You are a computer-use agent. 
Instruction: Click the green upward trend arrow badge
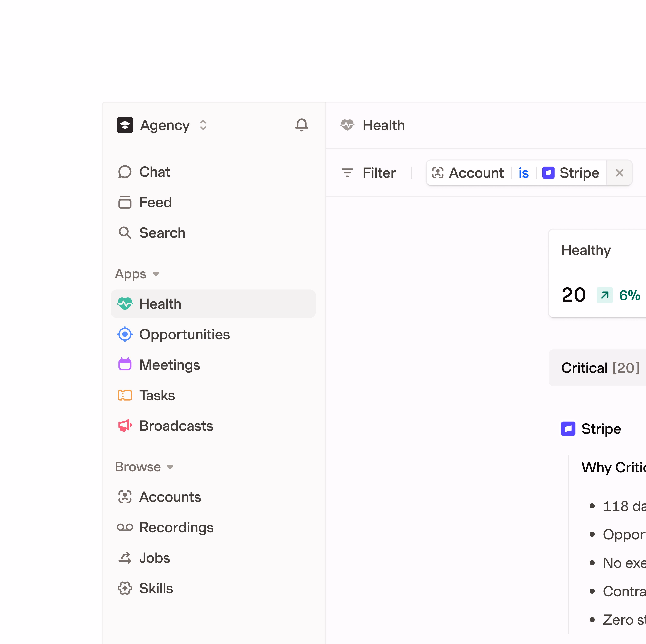point(605,295)
